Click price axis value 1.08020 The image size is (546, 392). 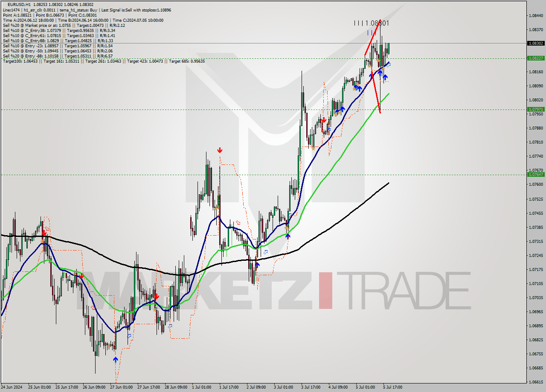536,100
